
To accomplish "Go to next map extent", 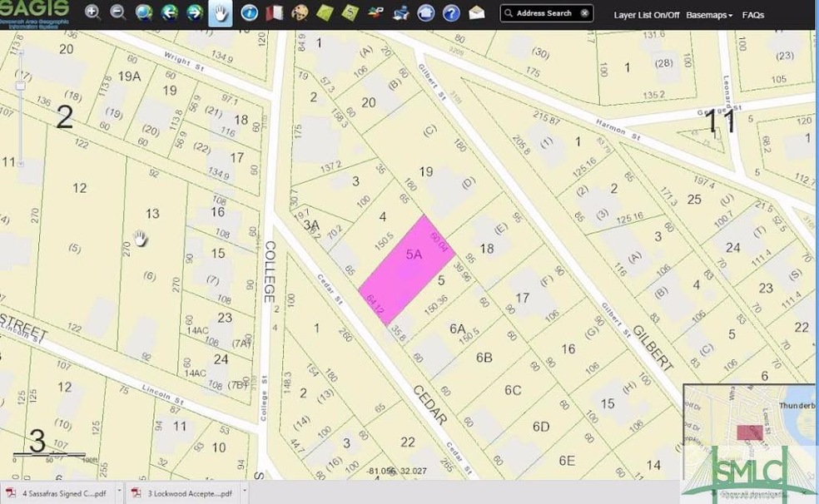I will [x=195, y=12].
